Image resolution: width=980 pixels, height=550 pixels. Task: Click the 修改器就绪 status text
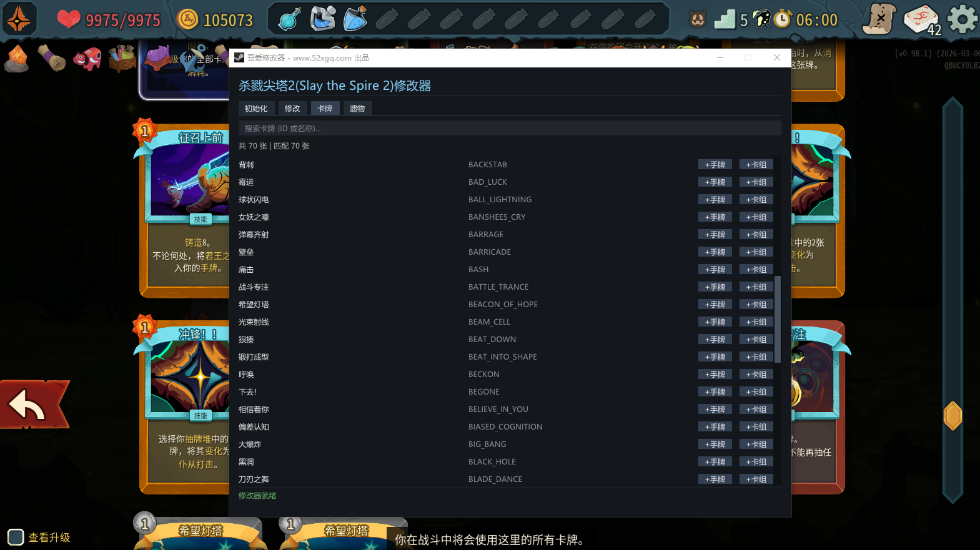(257, 496)
